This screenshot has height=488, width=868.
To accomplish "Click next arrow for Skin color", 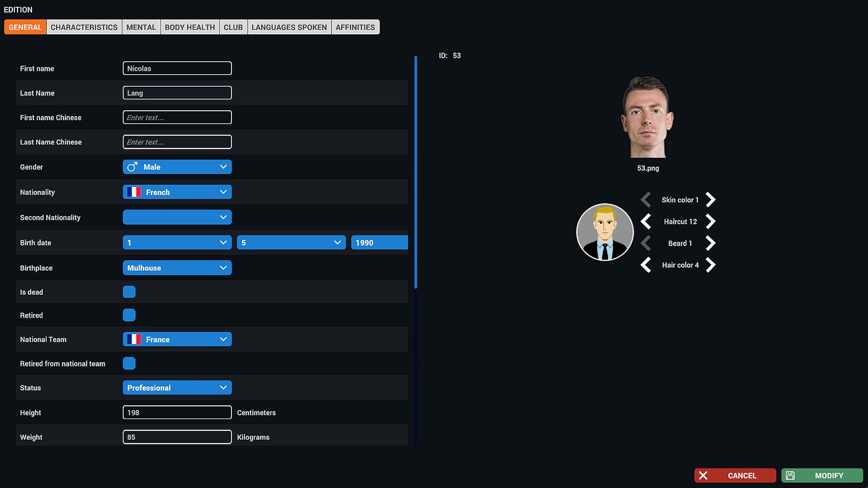I will click(x=711, y=200).
